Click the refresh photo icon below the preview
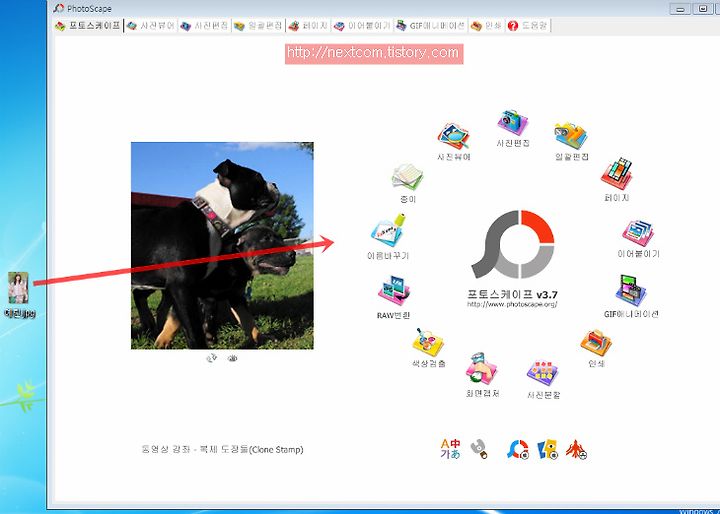This screenshot has width=720, height=514. point(211,358)
